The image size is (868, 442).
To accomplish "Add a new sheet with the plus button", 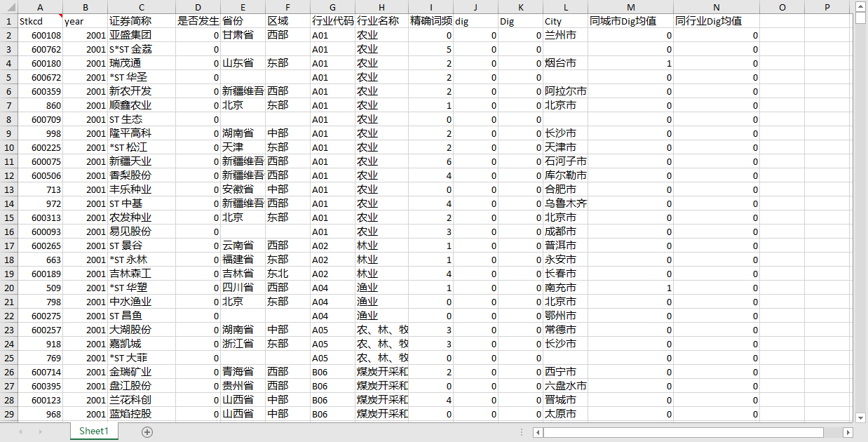I will [147, 431].
